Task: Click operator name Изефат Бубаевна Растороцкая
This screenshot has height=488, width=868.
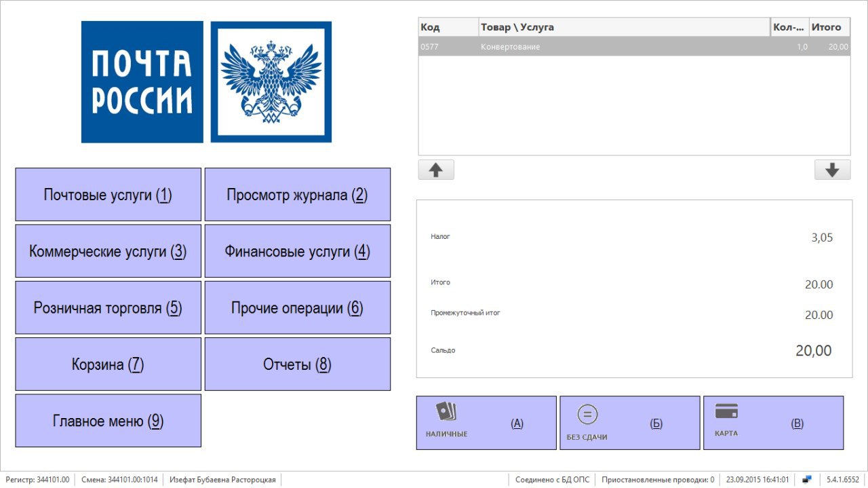Action: (222, 480)
